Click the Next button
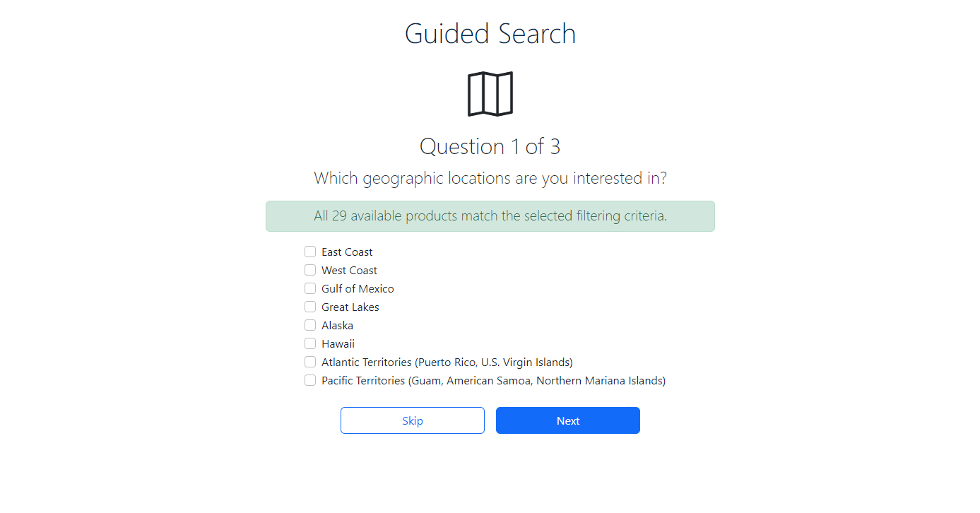 tap(567, 420)
